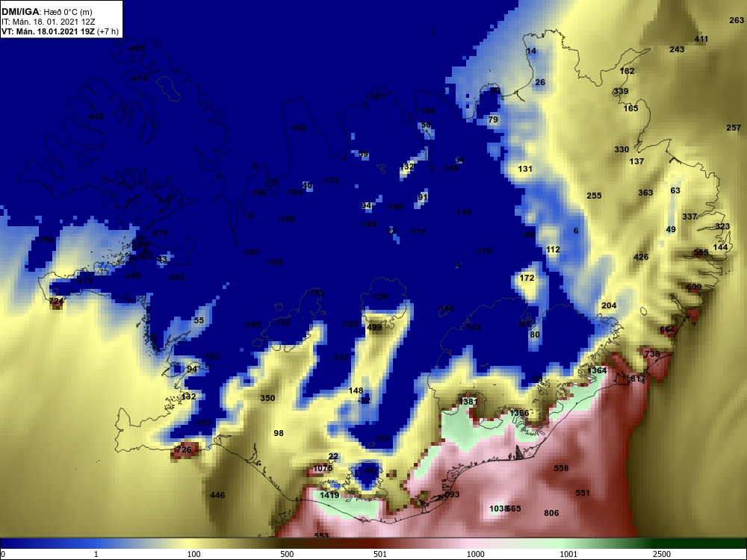Screen dimensions: 747x560
Task: Select the map value 726
Action: [184, 450]
